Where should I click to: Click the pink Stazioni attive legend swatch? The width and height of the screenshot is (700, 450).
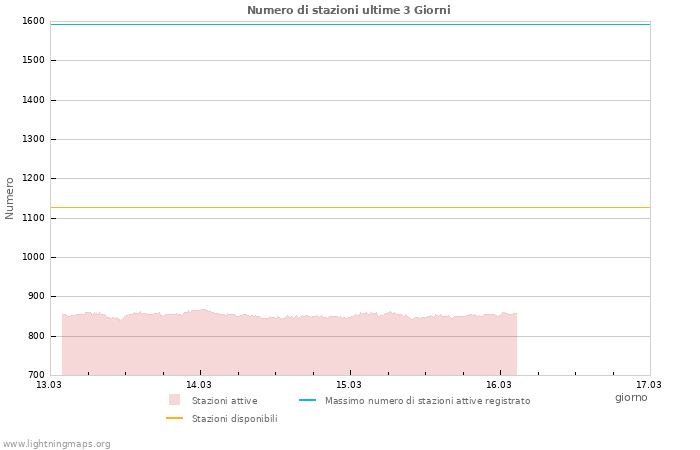tap(174, 400)
